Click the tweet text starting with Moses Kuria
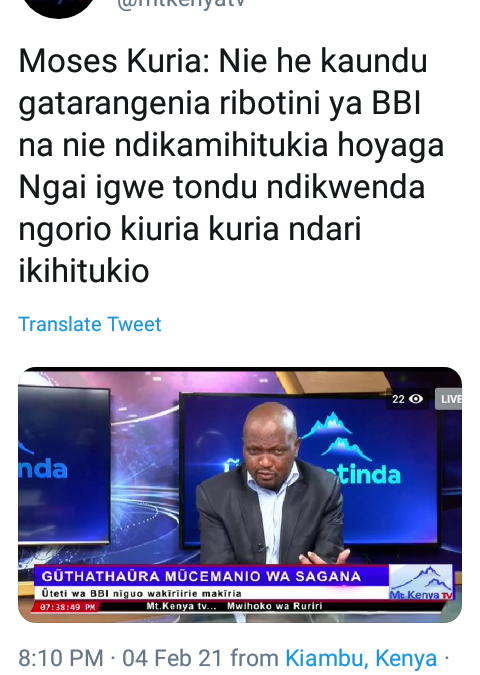This screenshot has height=675, width=480. (231, 166)
